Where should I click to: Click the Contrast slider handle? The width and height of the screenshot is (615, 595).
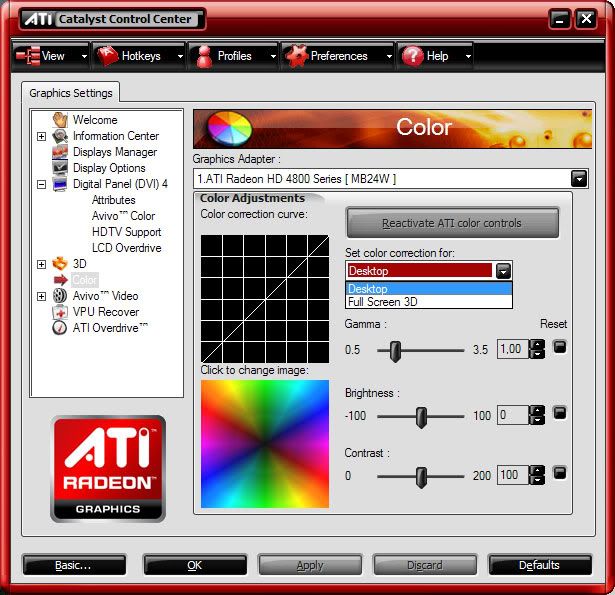(421, 477)
